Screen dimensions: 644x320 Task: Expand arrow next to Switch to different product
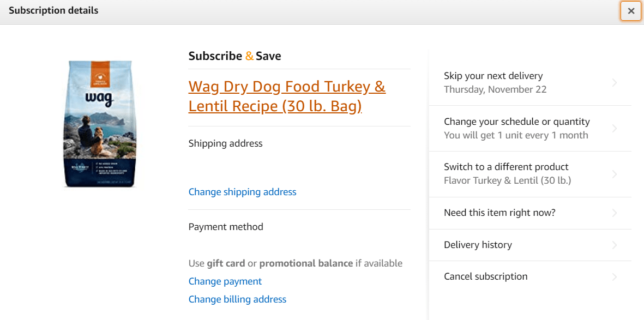click(615, 174)
